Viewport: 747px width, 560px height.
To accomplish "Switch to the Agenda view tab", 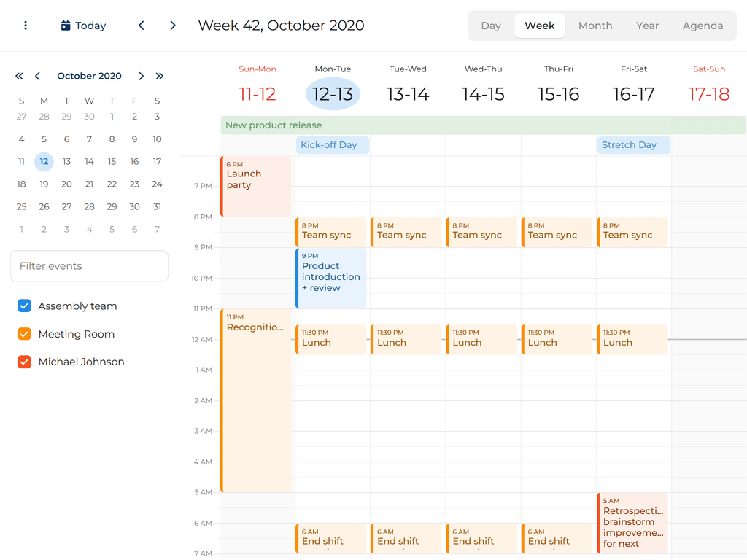I will [703, 26].
